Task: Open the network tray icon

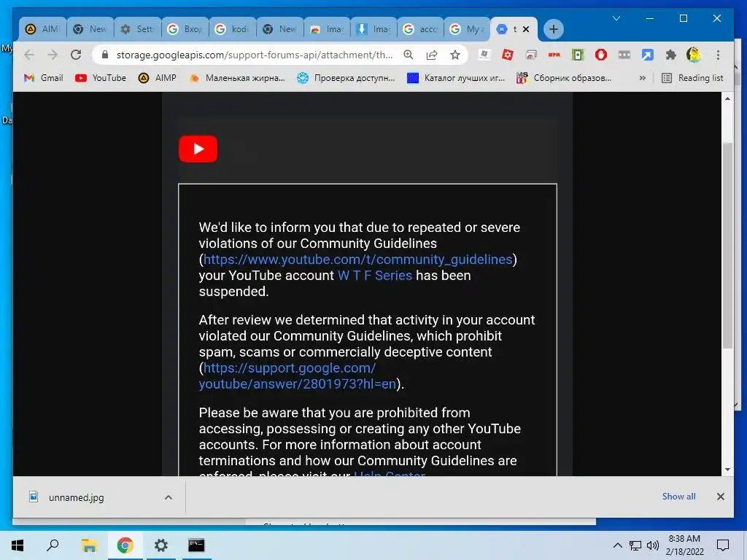Action: pyautogui.click(x=635, y=545)
